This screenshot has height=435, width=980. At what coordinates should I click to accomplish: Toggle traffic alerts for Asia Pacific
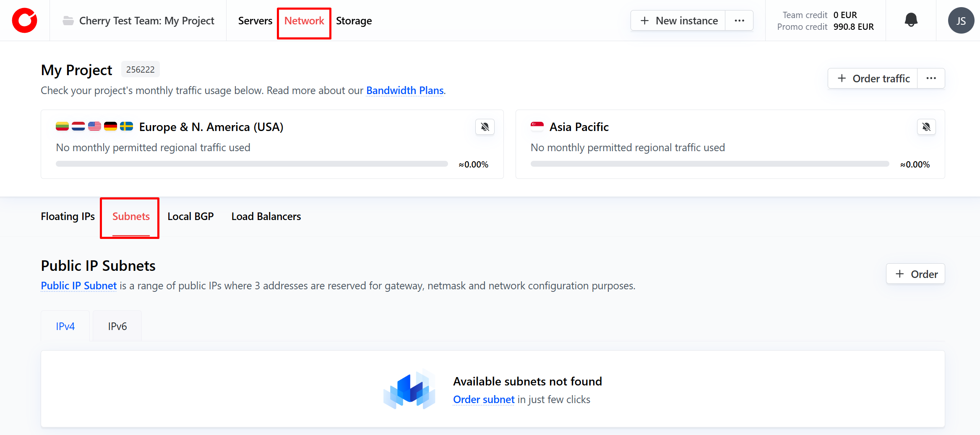(926, 127)
